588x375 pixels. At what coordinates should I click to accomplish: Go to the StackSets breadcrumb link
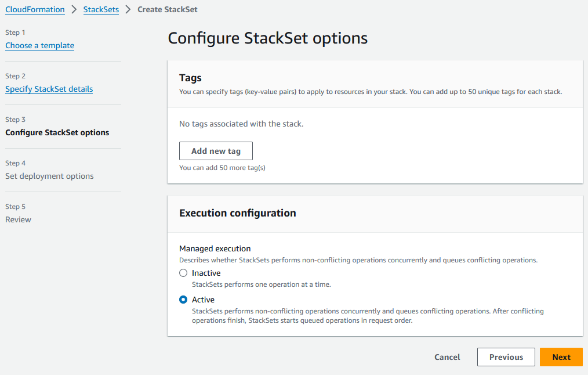click(101, 10)
